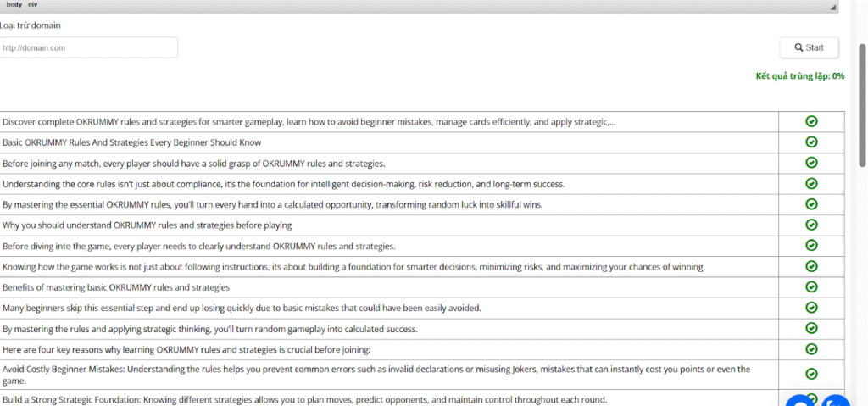Click check icon beside 'Basic OKRUMMY Rules And Strategies'

[x=811, y=142]
